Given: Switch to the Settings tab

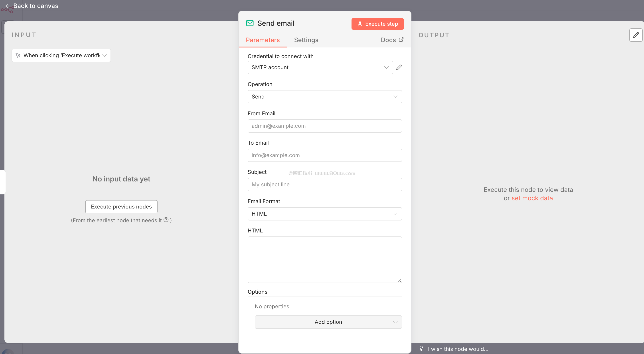Looking at the screenshot, I should point(306,40).
